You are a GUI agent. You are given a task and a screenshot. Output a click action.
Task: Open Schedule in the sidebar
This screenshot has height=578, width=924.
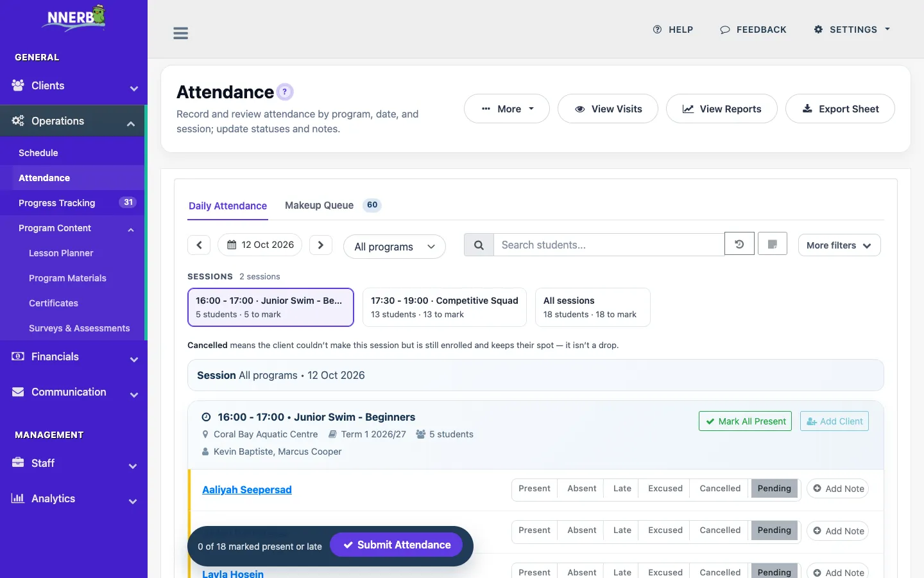click(73, 153)
